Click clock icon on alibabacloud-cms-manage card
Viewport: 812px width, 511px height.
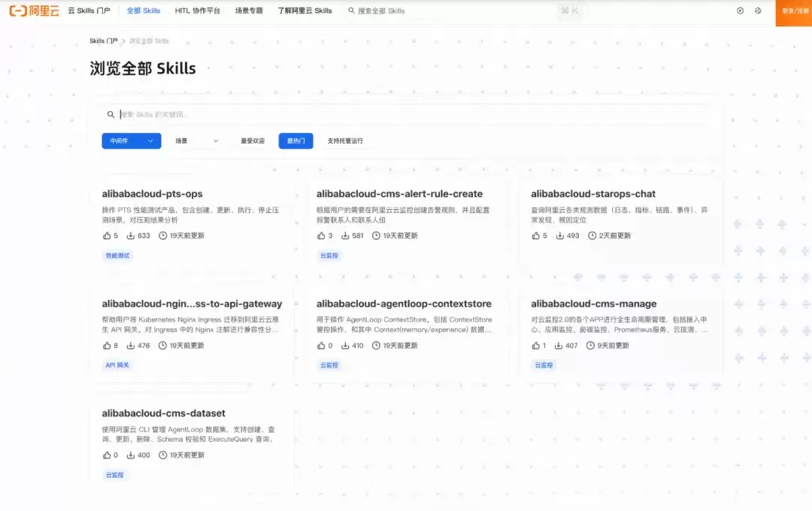click(590, 346)
